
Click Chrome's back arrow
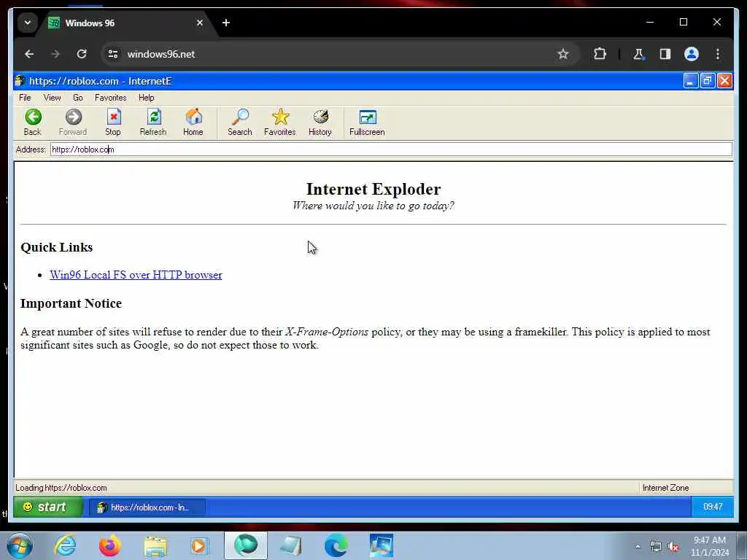(29, 54)
